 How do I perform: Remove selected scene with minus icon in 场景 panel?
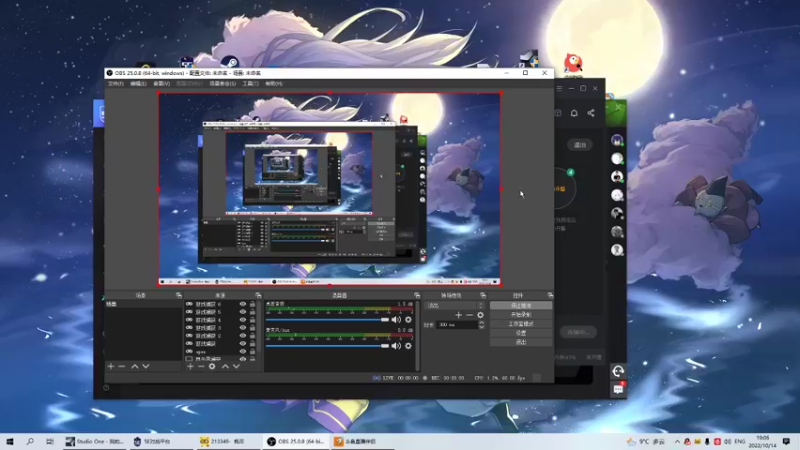pos(121,366)
